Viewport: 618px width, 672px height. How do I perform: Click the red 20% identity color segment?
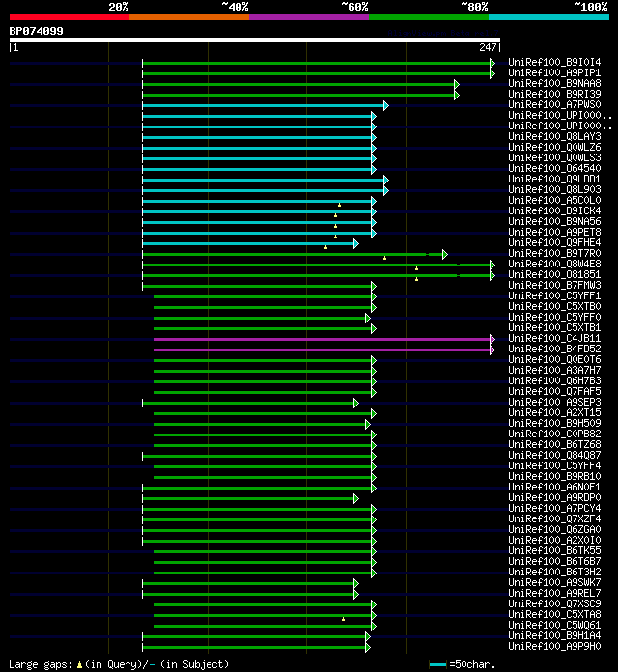coord(70,17)
